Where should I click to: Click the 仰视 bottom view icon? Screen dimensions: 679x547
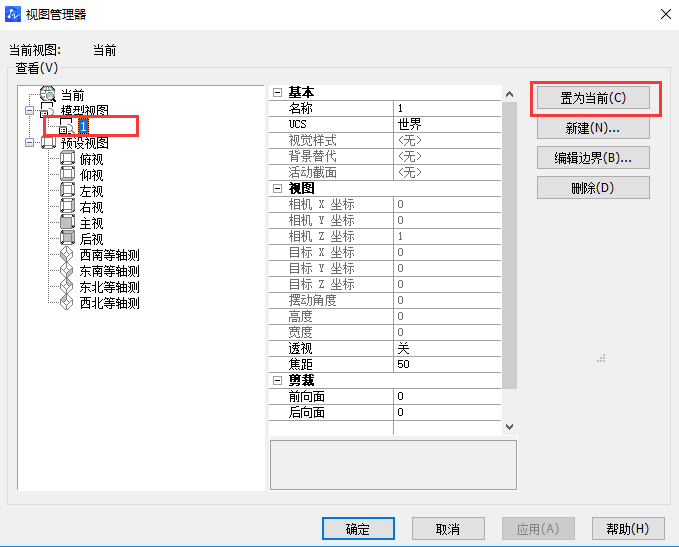pos(68,175)
